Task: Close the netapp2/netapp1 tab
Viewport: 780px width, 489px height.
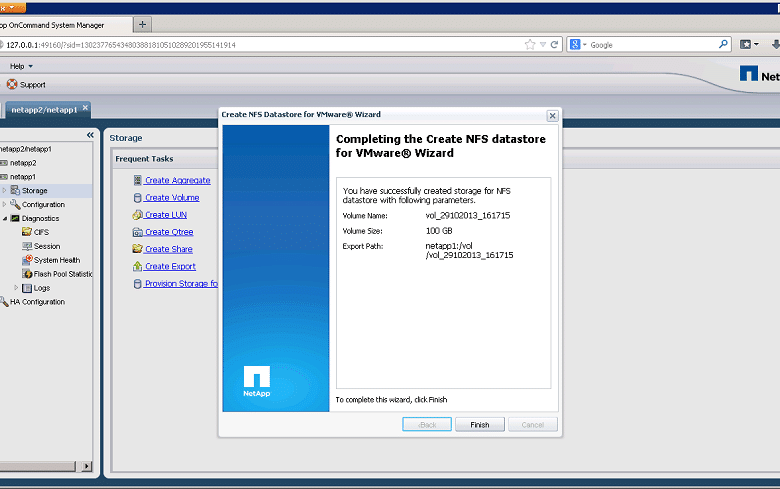Action: coord(86,107)
